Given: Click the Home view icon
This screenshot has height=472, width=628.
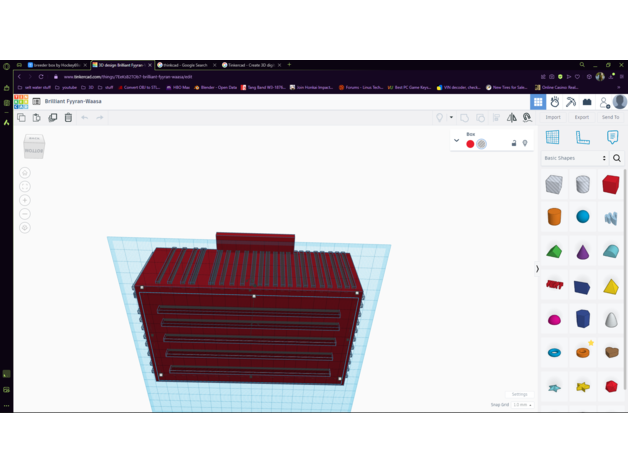Looking at the screenshot, I should [25, 173].
